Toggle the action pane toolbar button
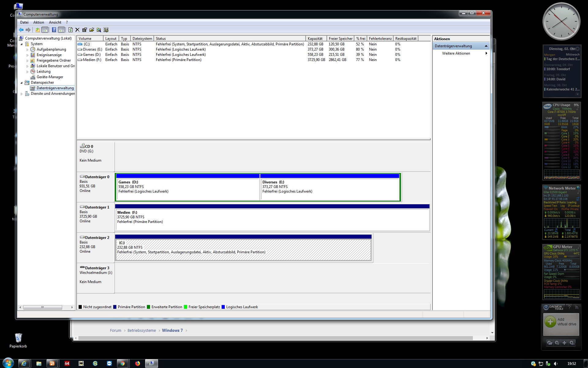Screen dimensions: 588x368 pyautogui.click(x=62, y=30)
